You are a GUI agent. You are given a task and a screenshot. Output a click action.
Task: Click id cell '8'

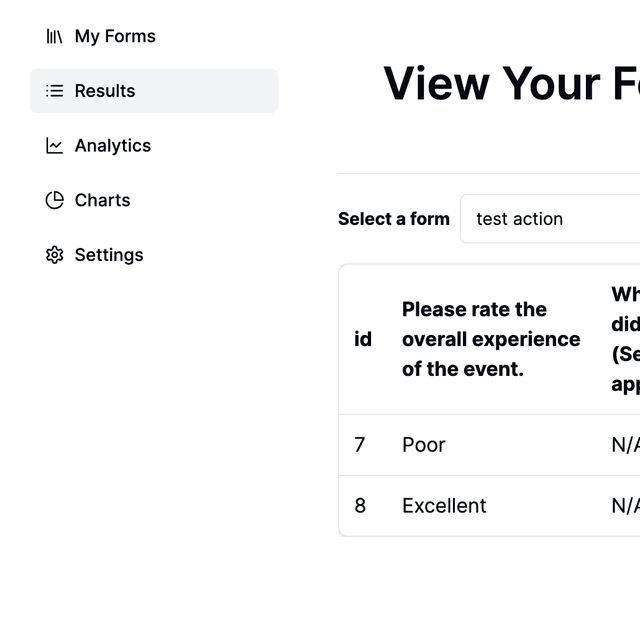360,506
